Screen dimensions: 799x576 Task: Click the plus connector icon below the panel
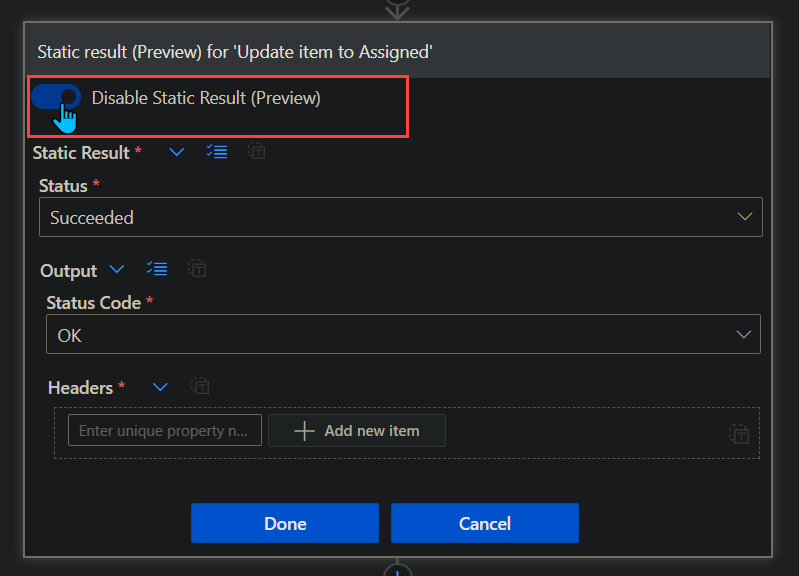pyautogui.click(x=398, y=570)
